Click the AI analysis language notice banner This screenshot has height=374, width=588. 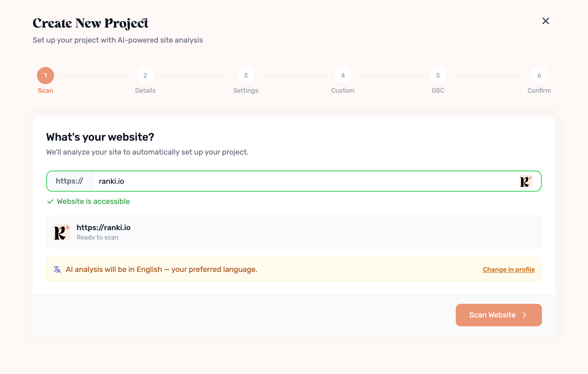pyautogui.click(x=294, y=270)
